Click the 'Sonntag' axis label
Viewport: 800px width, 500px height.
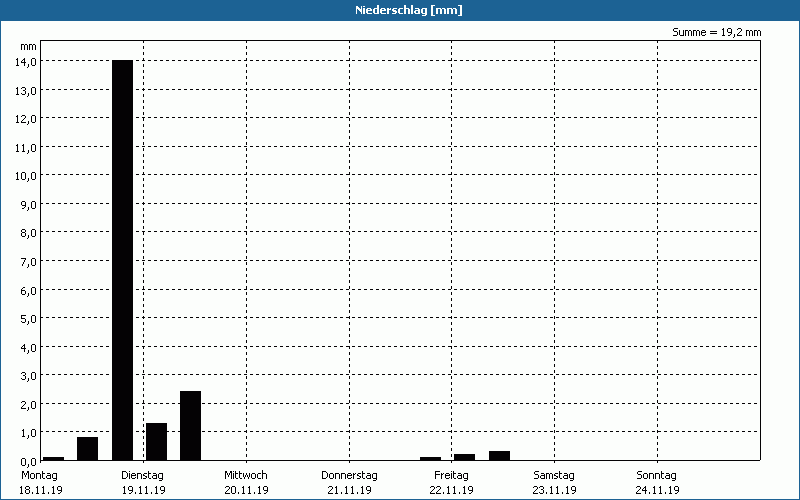point(657,475)
